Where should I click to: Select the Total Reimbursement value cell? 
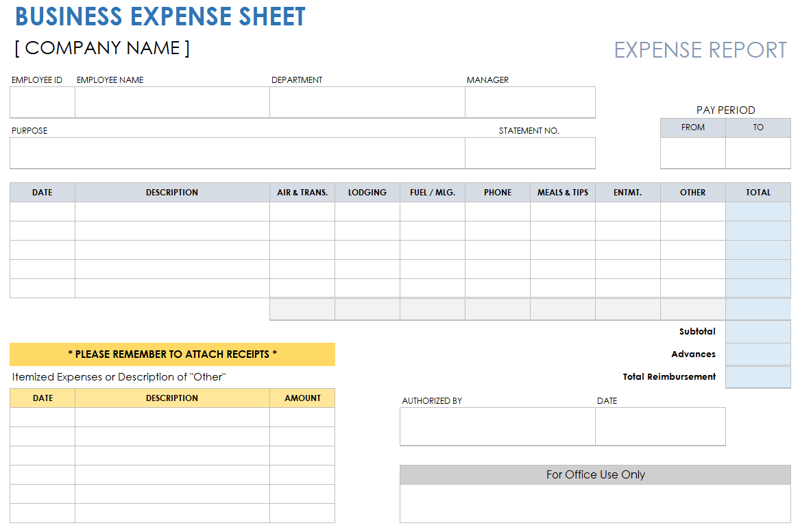coord(757,376)
